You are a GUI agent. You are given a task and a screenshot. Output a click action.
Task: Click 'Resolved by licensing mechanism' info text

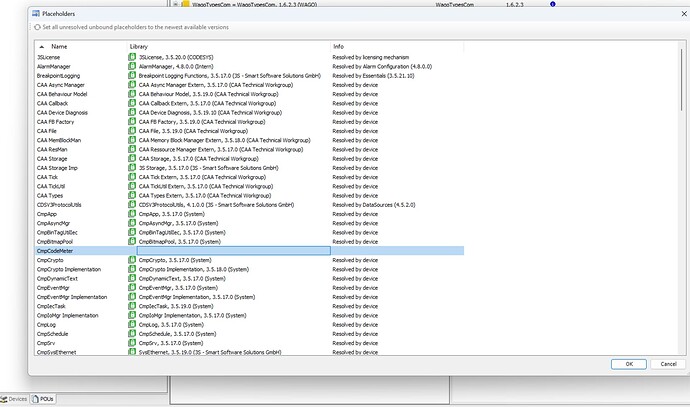(371, 58)
